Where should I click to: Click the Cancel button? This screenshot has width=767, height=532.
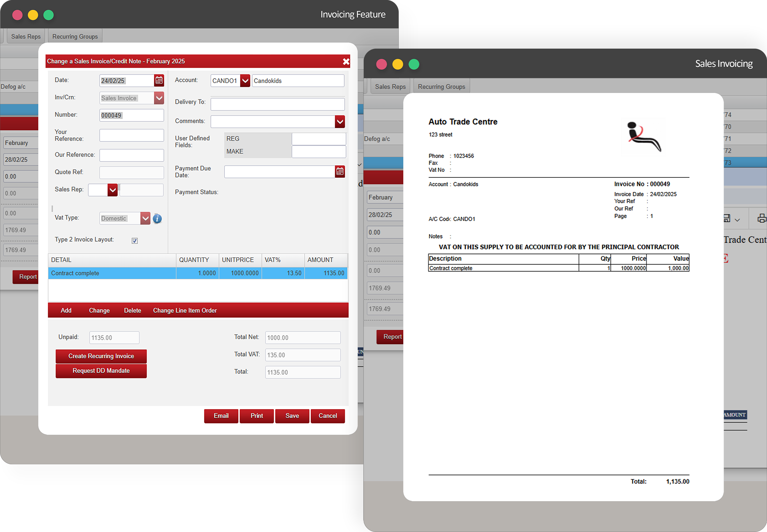(328, 416)
